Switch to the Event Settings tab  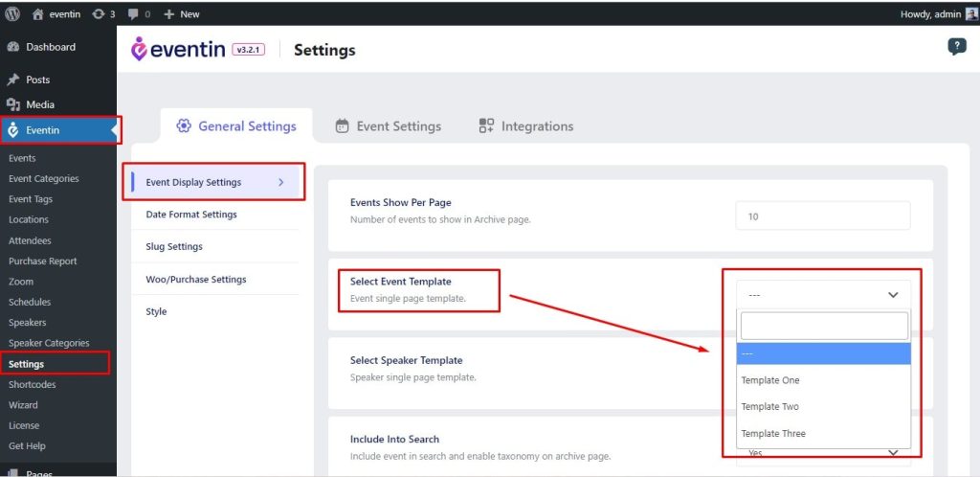[x=389, y=125]
